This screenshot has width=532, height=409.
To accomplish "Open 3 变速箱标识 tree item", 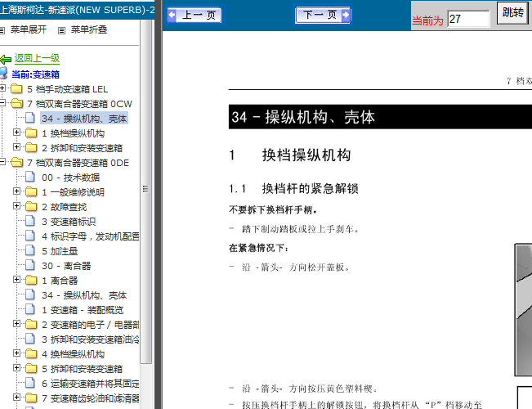I will coord(69,222).
